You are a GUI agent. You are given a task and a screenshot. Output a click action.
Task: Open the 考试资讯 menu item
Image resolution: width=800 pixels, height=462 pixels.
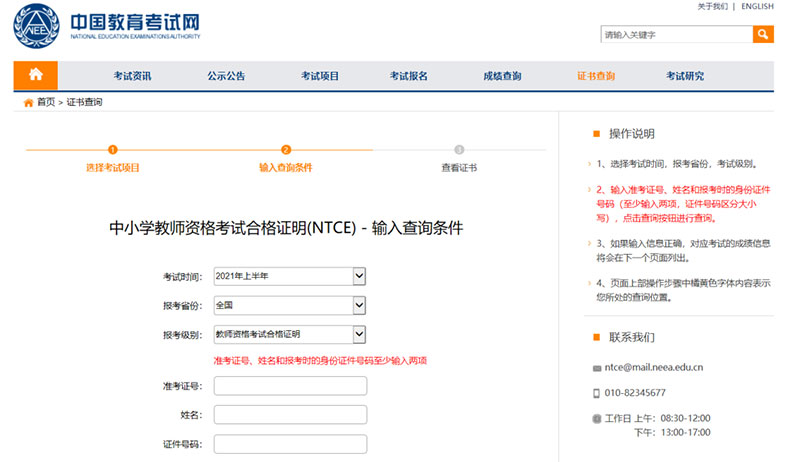coord(132,76)
